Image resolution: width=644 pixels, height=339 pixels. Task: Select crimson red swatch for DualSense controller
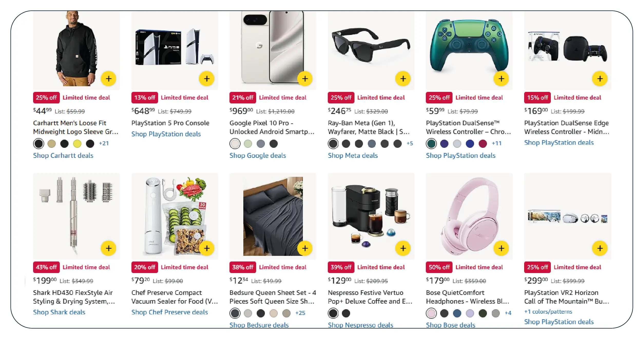[x=483, y=144]
